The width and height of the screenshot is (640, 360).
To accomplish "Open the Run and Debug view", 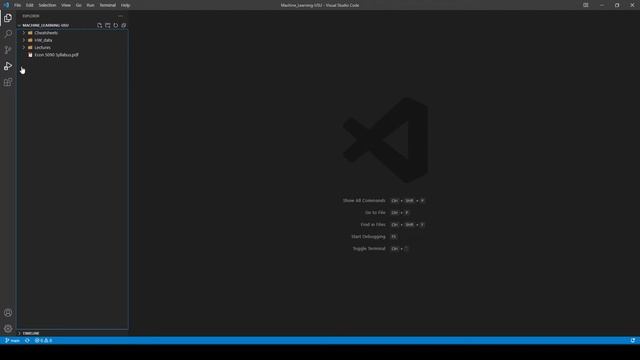I will [8, 66].
